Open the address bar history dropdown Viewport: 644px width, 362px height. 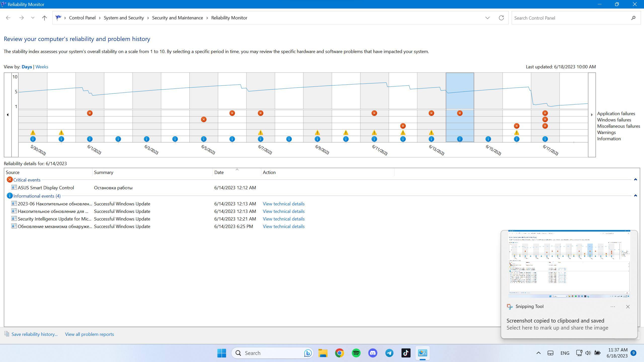487,18
